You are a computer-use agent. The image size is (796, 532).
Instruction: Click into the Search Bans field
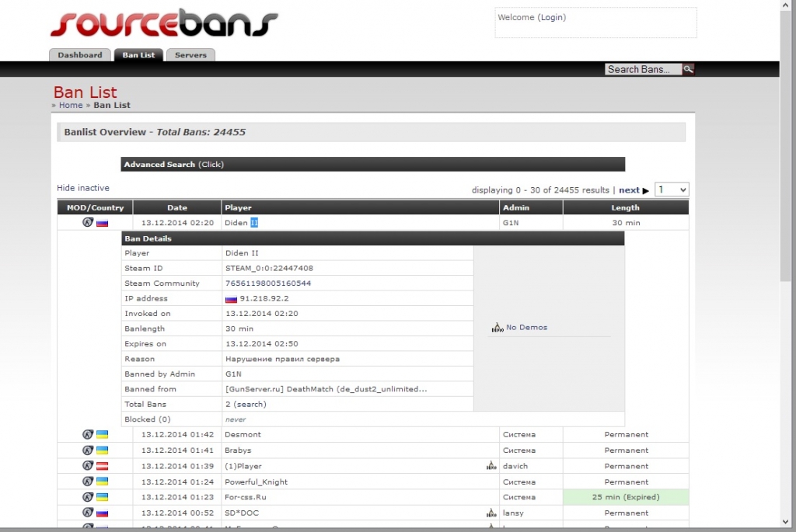pyautogui.click(x=642, y=69)
